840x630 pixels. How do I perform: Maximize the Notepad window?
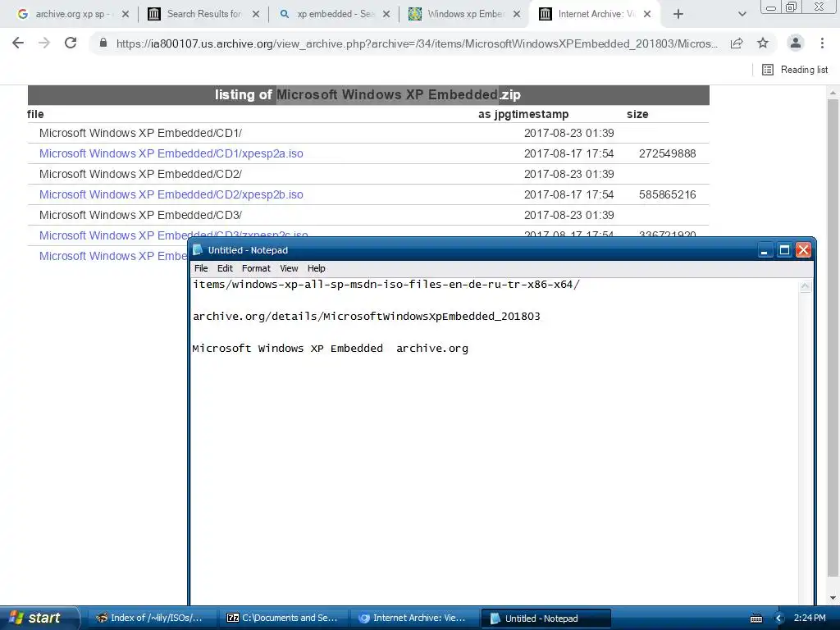coord(784,250)
